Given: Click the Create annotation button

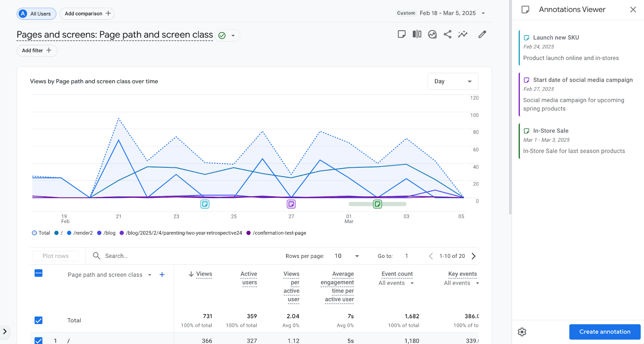Looking at the screenshot, I should click(605, 332).
